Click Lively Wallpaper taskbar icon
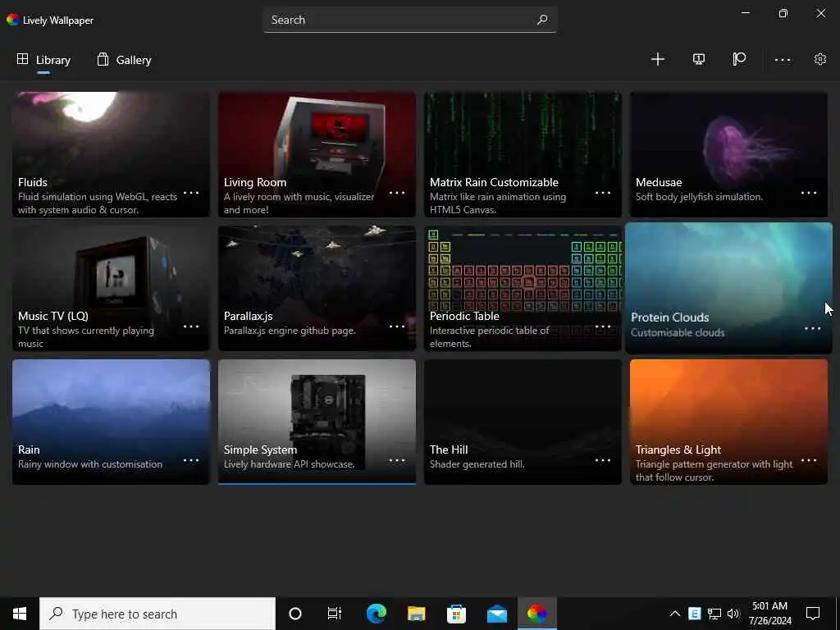This screenshot has height=630, width=840. (536, 614)
